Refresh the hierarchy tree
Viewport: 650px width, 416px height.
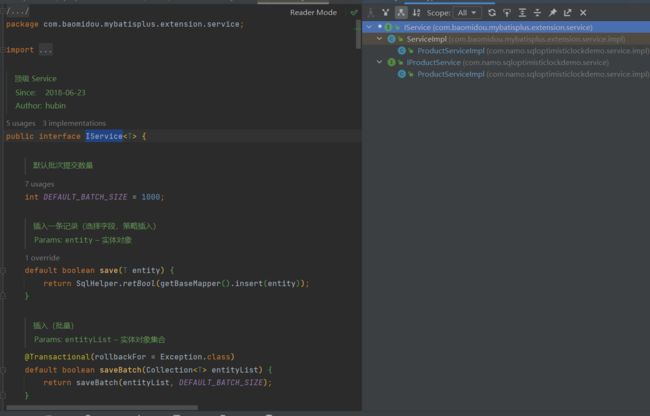(492, 13)
